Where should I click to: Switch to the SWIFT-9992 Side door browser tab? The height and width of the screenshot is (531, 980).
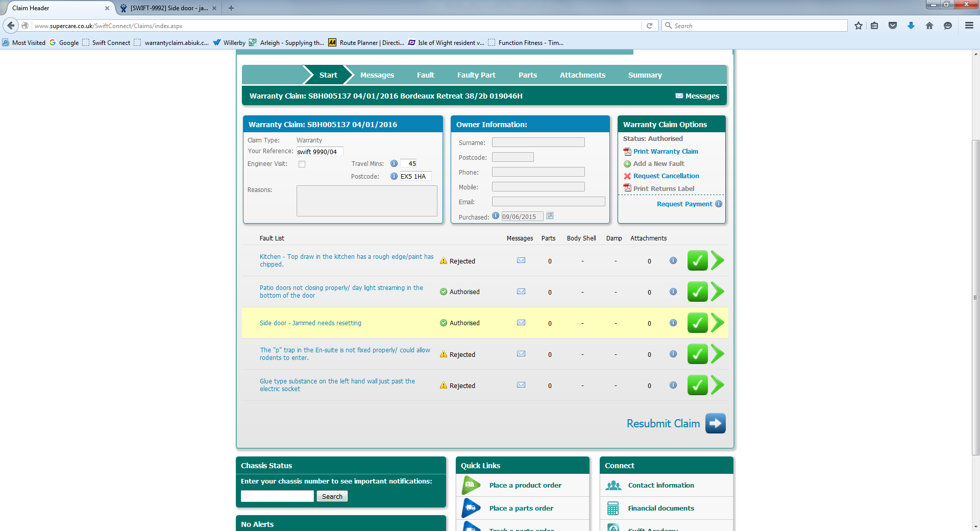(x=169, y=8)
